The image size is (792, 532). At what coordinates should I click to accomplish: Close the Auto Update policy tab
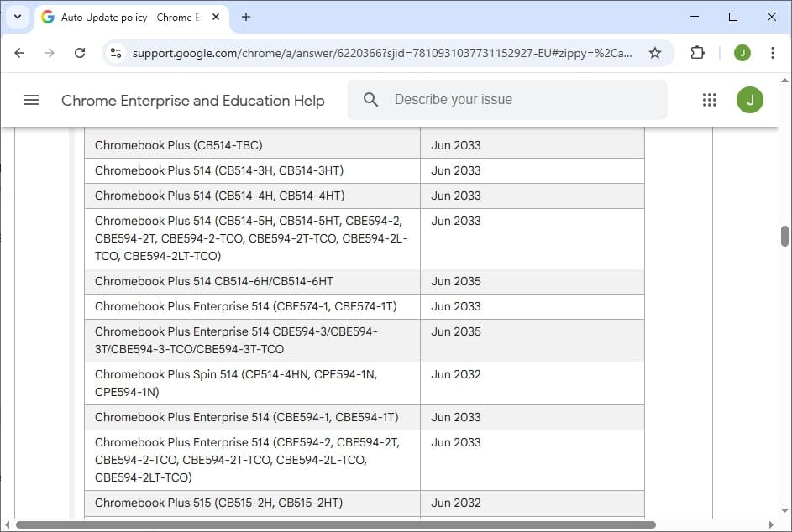pyautogui.click(x=217, y=17)
